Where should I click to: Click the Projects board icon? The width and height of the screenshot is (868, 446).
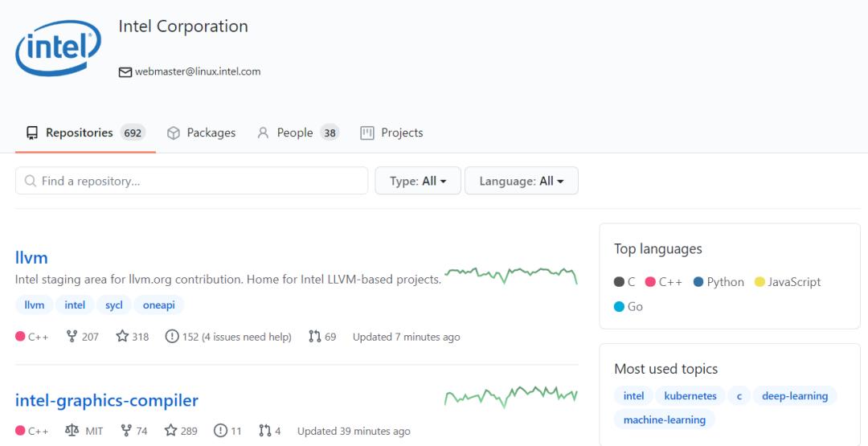click(x=367, y=133)
